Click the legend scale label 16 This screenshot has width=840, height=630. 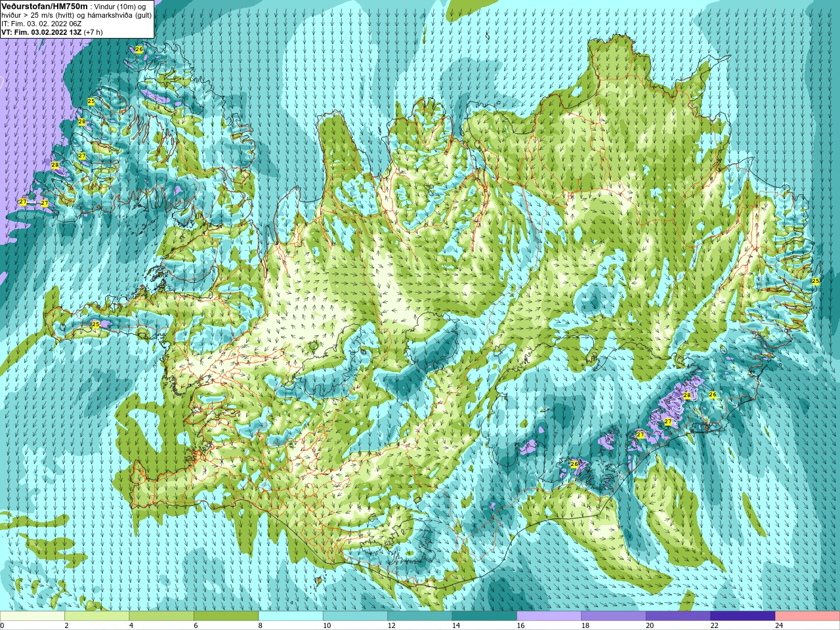click(x=520, y=625)
